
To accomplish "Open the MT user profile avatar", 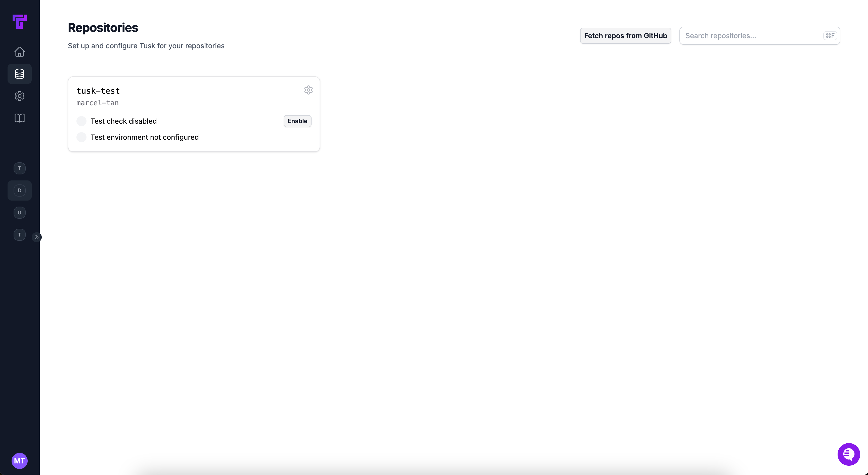I will 20,461.
